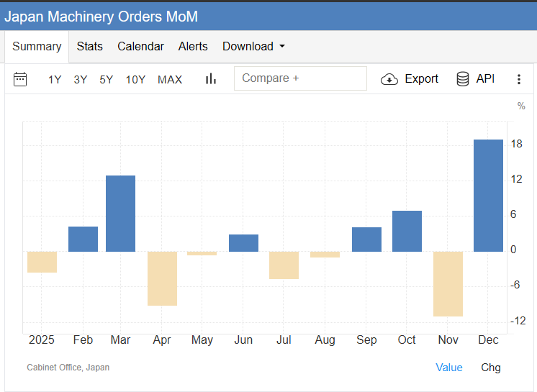Click the Compare + input field

coord(300,78)
